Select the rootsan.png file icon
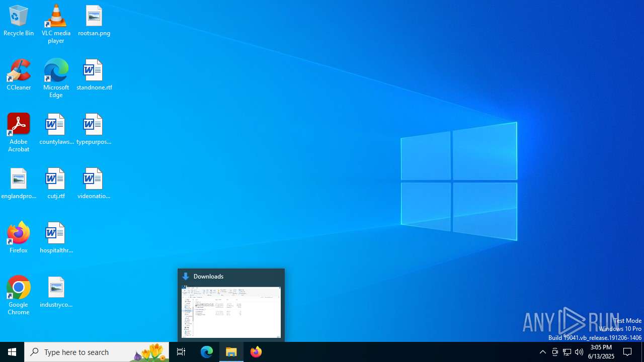 pos(94,21)
